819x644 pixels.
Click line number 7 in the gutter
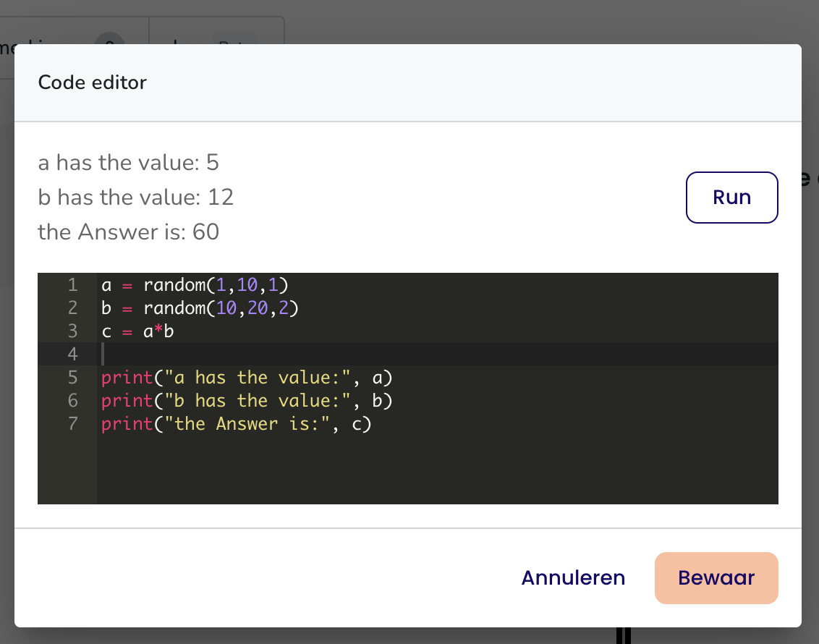tap(72, 423)
